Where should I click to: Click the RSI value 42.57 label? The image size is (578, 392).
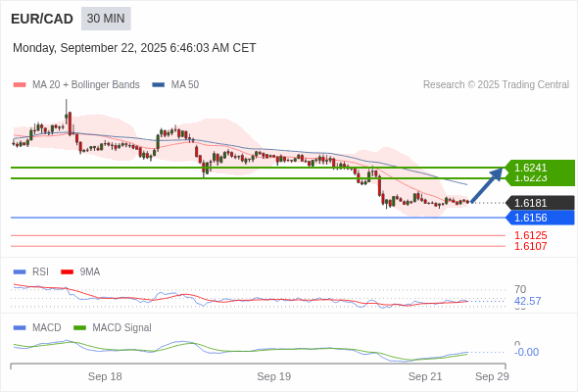527,301
